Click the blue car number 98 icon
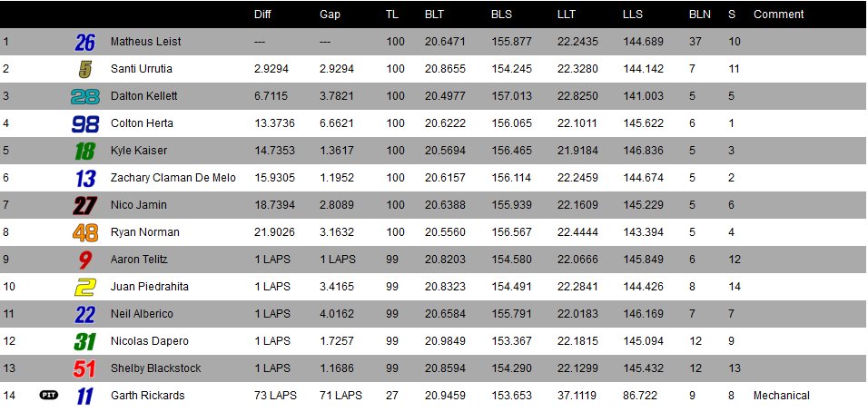The image size is (868, 412). tap(84, 123)
